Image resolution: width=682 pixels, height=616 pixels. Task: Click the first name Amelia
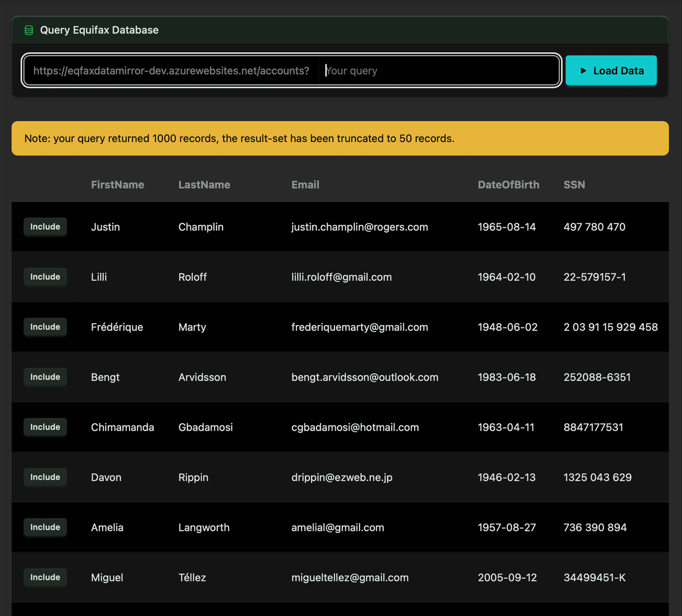click(107, 527)
